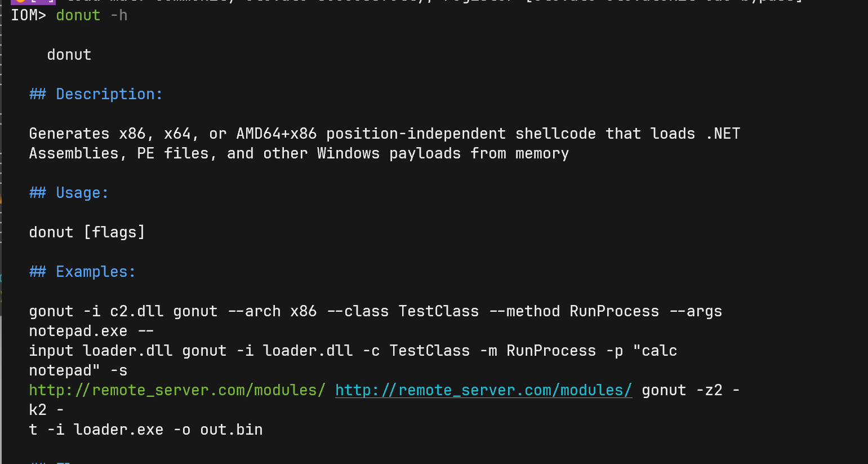Click the .NET text in description

(x=722, y=134)
